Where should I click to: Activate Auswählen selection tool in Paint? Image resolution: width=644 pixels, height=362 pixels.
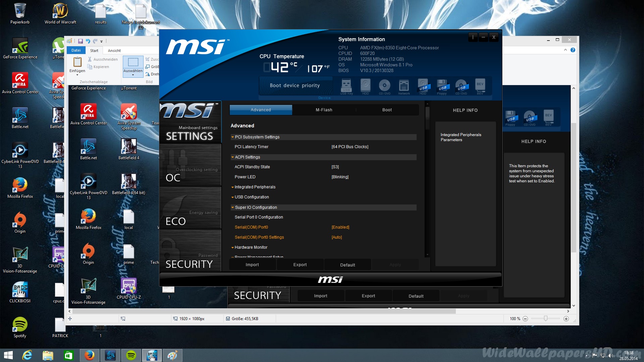pos(133,62)
